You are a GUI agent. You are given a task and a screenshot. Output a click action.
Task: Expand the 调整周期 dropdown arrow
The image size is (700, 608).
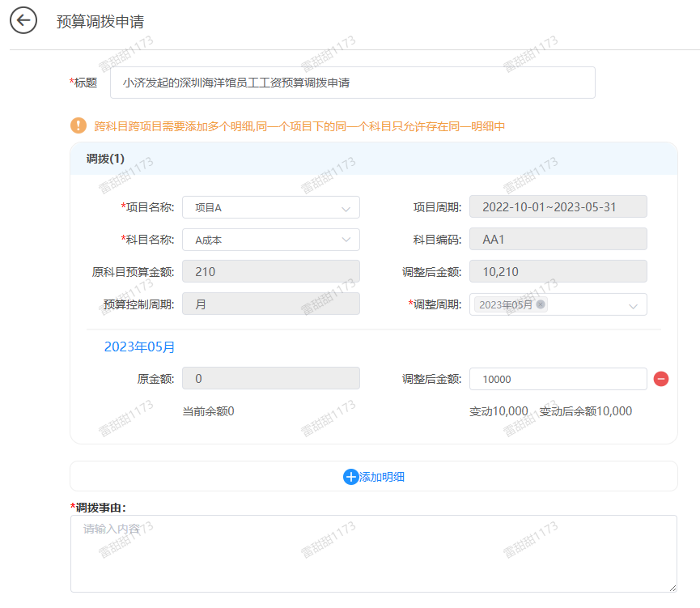pos(633,306)
